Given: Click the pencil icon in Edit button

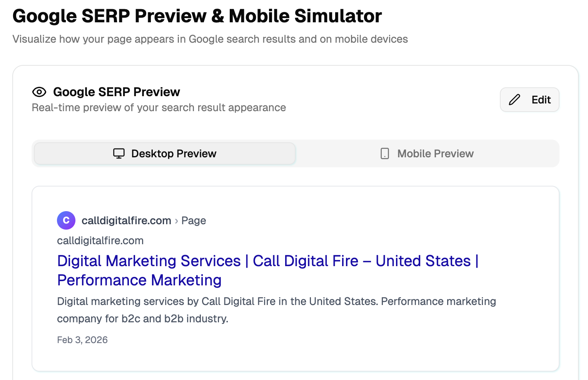Looking at the screenshot, I should coord(514,100).
